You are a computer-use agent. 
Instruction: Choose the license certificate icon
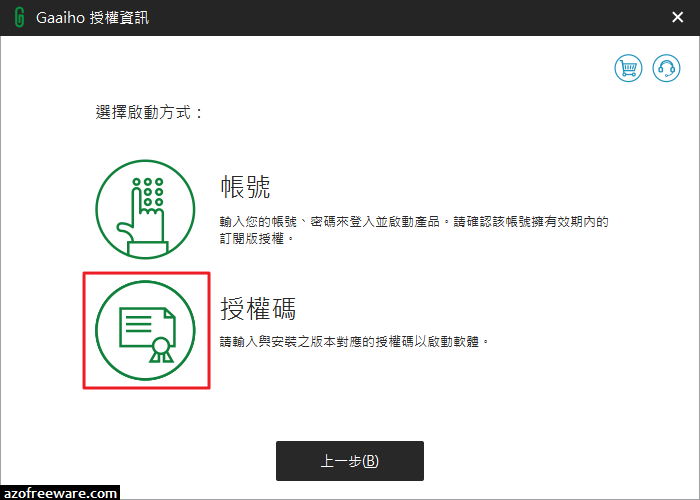146,330
